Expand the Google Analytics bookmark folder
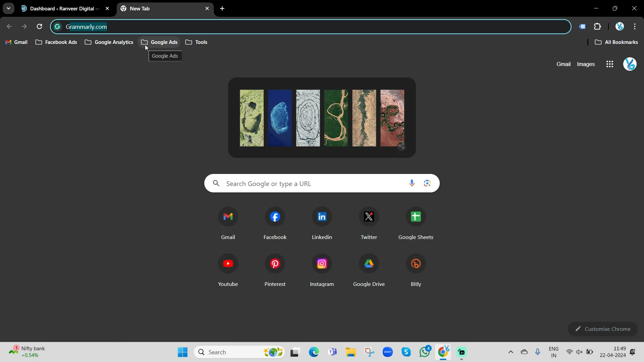 pyautogui.click(x=109, y=42)
